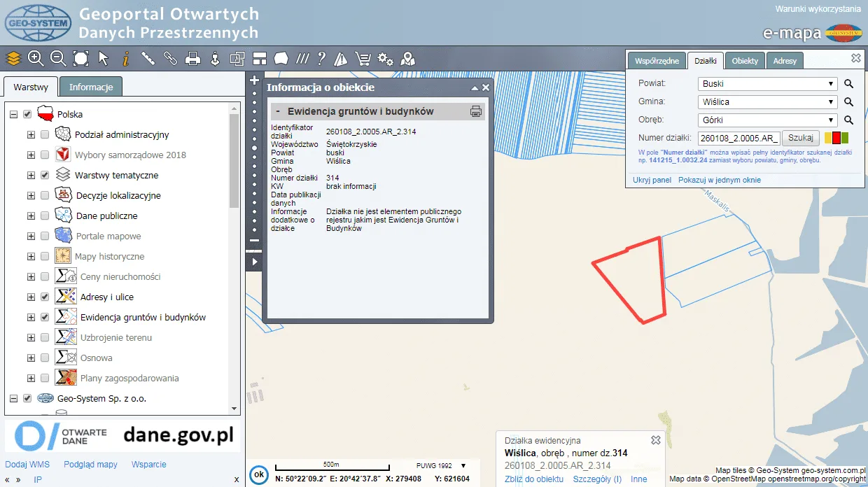Screen dimensions: 868x487
Task: Click the zoom out magnifier tool
Action: (58, 59)
